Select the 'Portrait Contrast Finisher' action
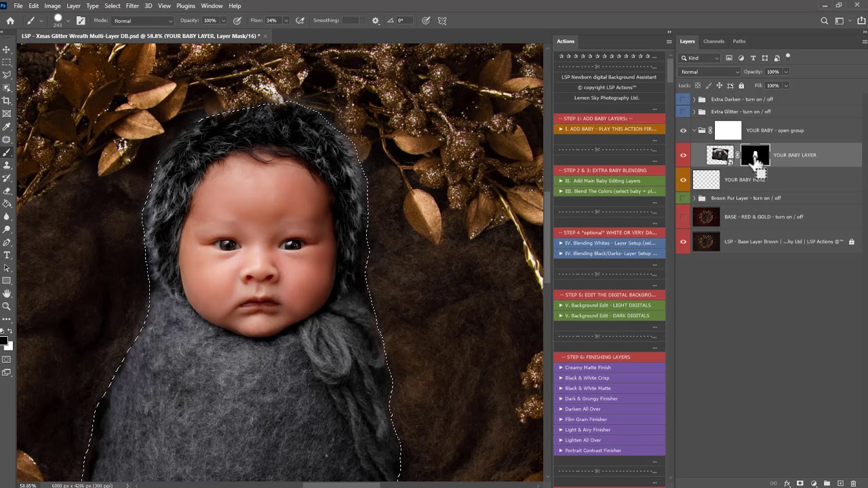The image size is (868, 488). (x=610, y=451)
